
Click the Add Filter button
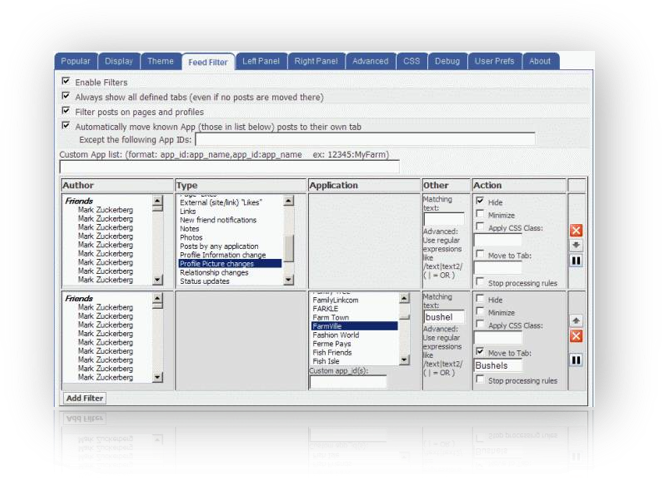pos(84,398)
